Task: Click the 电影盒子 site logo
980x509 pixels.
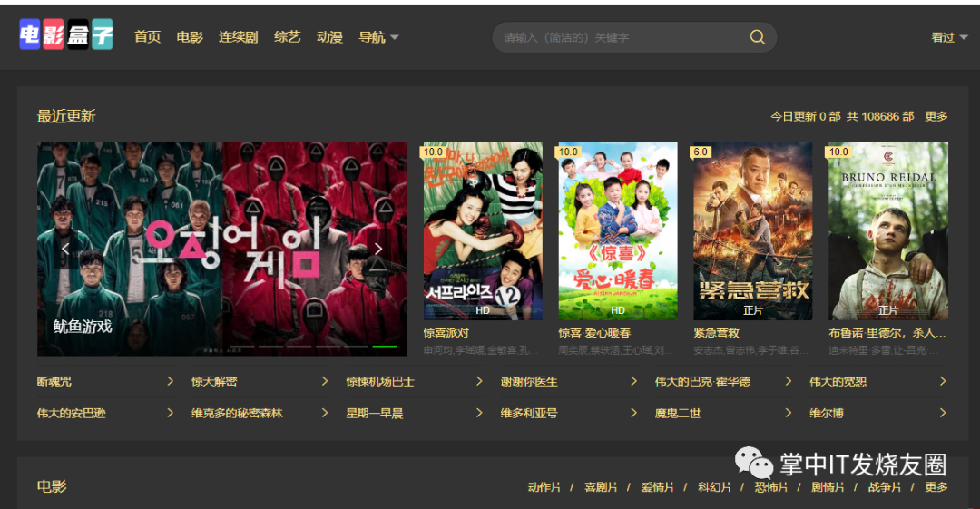Action: (66, 34)
